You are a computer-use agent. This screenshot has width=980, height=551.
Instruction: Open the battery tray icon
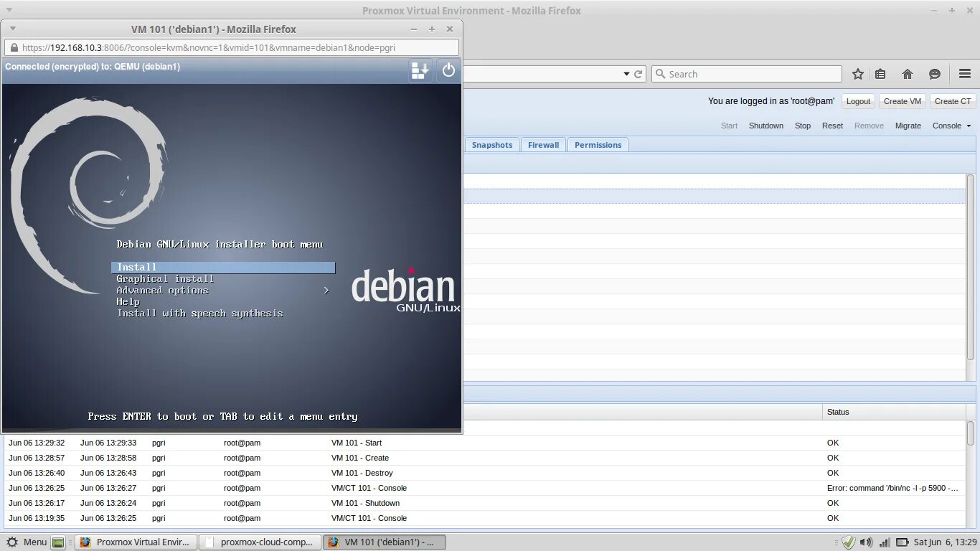[903, 542]
